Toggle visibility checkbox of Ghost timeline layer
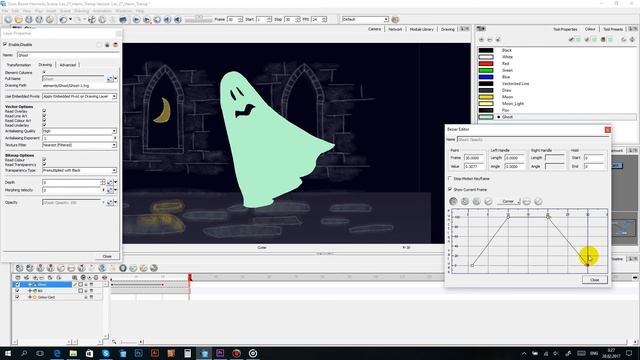This screenshot has height=360, width=640. click(x=17, y=284)
